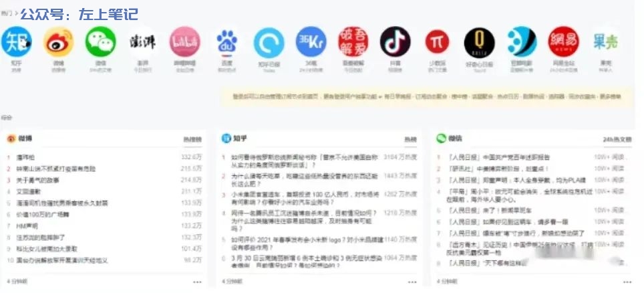Image resolution: width=644 pixels, height=293 pixels.
Task: Click the Zhihu logo in 知乎 card header
Action: click(x=226, y=138)
